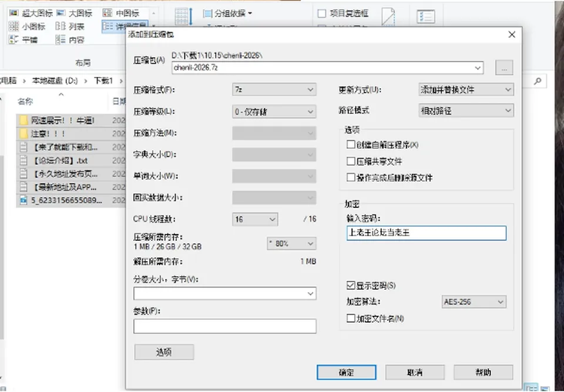Click 下载1 in Explorer address breadcrumb
Viewport: 564px width, 392px height.
[103, 81]
